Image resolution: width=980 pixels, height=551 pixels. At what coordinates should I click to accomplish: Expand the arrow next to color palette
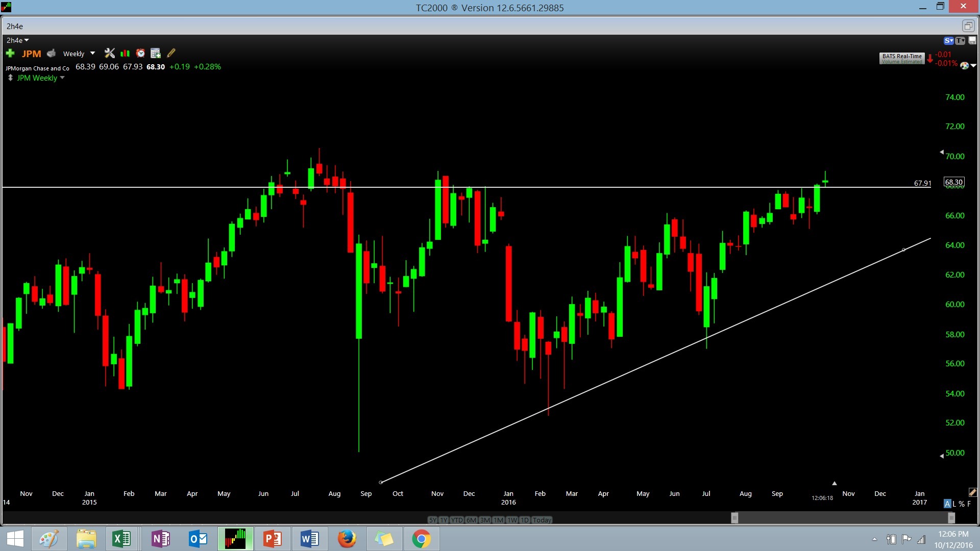click(973, 66)
